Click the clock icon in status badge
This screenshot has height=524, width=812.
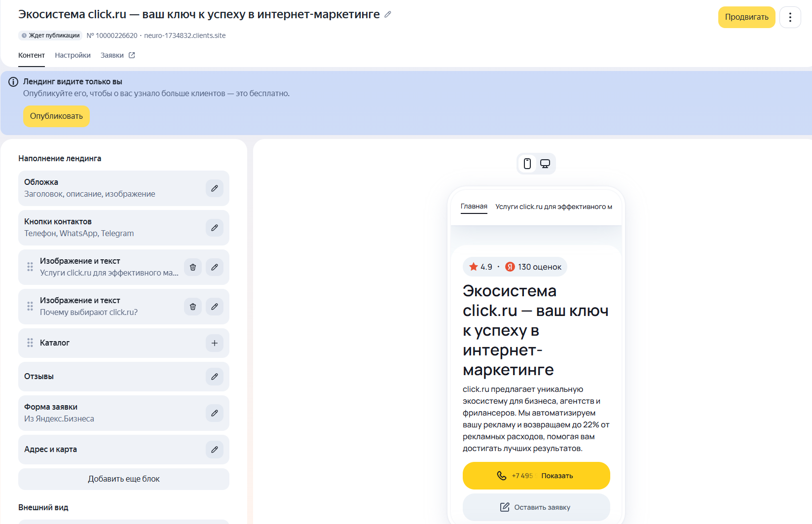coord(24,35)
